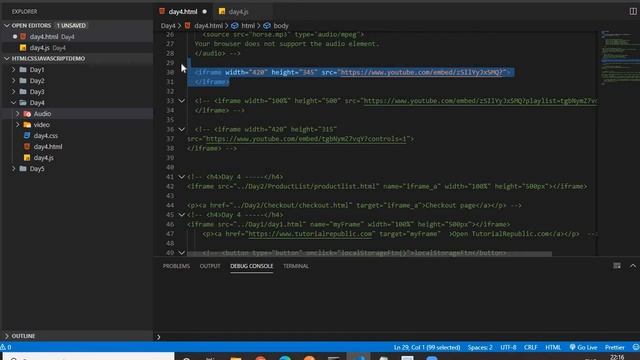This screenshot has width=640, height=360.
Task: Fold the comment block at line 36
Action: point(182,129)
